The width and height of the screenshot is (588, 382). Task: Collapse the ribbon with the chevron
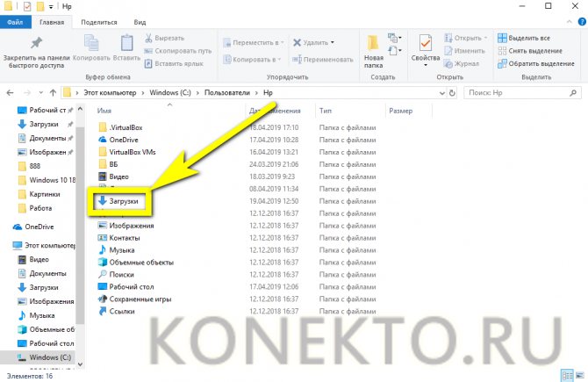click(570, 22)
